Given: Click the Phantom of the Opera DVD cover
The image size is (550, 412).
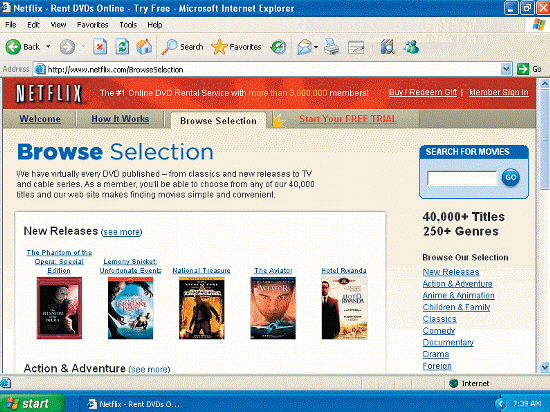Looking at the screenshot, I should click(59, 308).
